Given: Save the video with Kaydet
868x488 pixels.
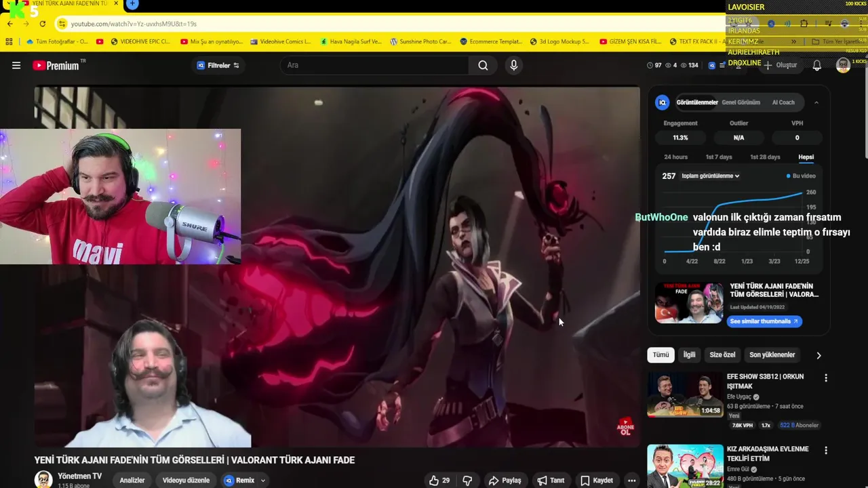Looking at the screenshot, I should [x=597, y=481].
